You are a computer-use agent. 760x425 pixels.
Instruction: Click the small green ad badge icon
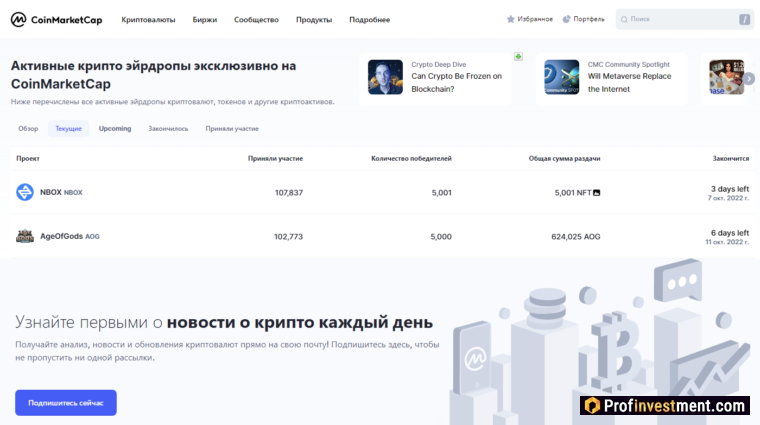pyautogui.click(x=518, y=57)
